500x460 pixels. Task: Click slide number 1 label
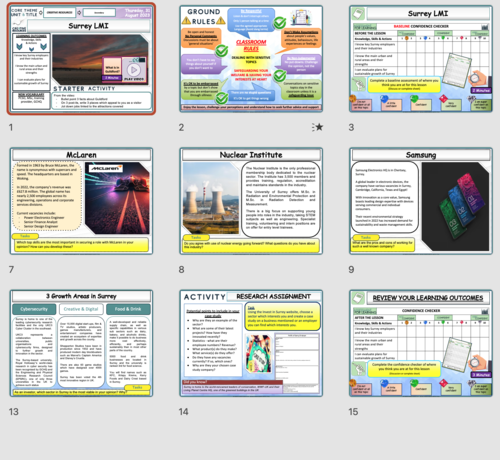[x=11, y=127]
